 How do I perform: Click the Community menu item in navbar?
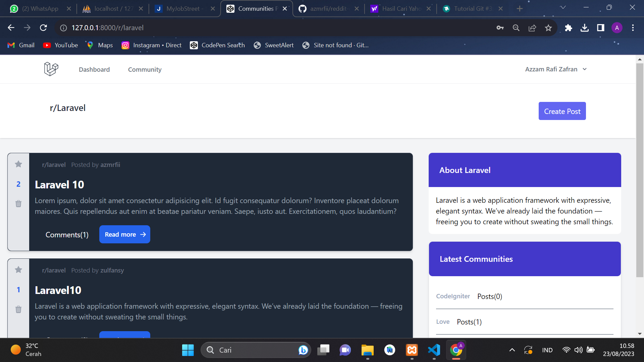pos(145,69)
